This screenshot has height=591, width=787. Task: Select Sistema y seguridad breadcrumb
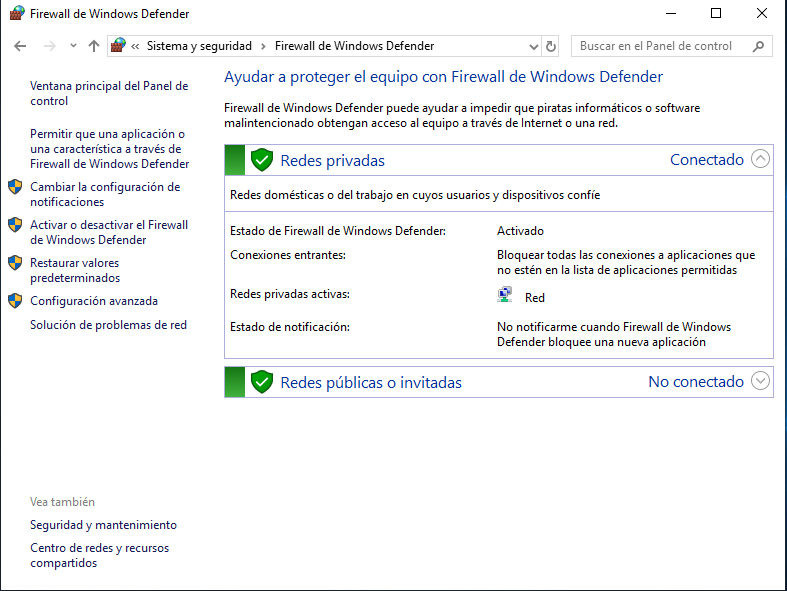coord(199,46)
